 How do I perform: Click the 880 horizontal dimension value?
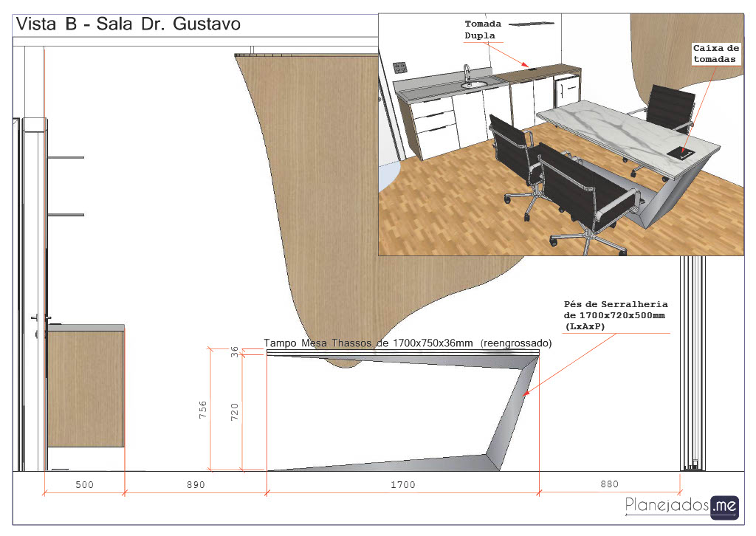608,485
